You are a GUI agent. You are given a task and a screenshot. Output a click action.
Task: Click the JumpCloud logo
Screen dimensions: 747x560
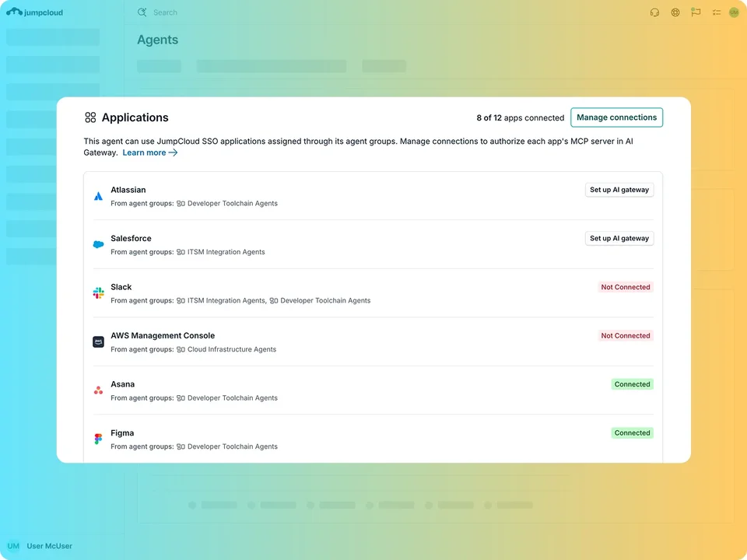[34, 12]
